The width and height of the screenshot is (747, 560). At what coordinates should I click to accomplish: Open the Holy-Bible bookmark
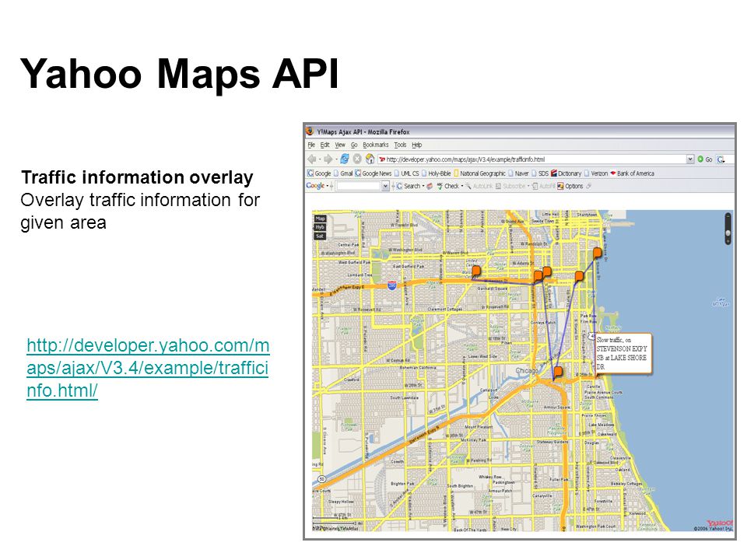click(436, 173)
